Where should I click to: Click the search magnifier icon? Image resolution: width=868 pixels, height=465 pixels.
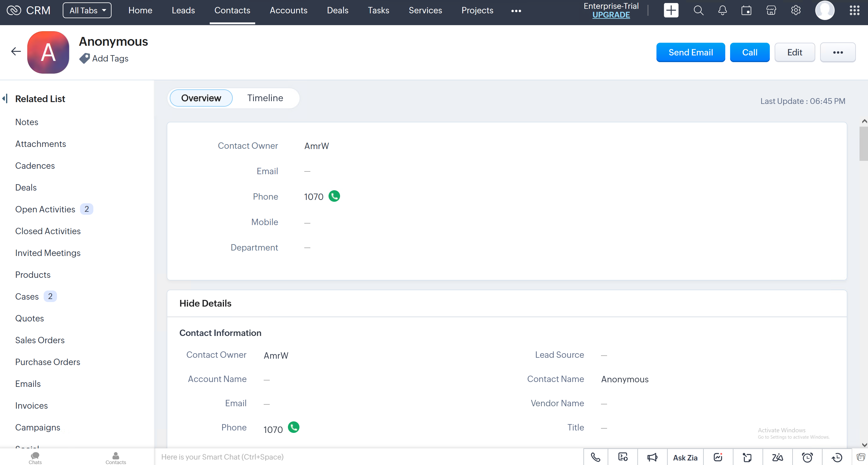pyautogui.click(x=698, y=10)
